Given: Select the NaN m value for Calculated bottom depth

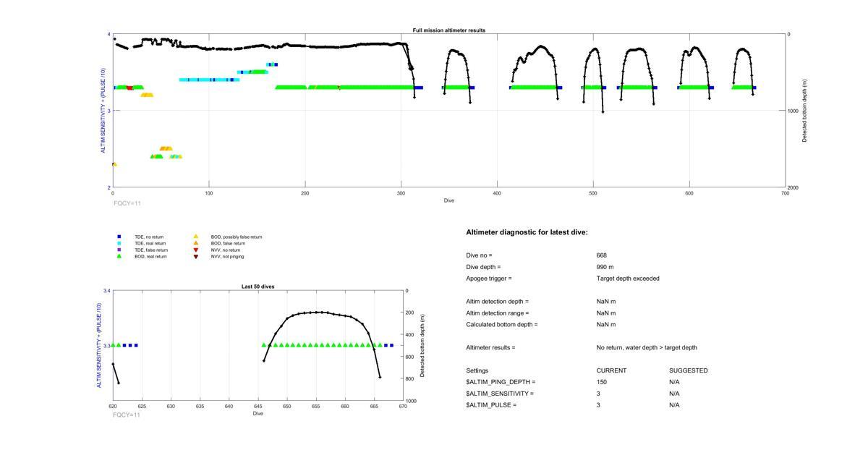Looking at the screenshot, I should click(x=606, y=325).
